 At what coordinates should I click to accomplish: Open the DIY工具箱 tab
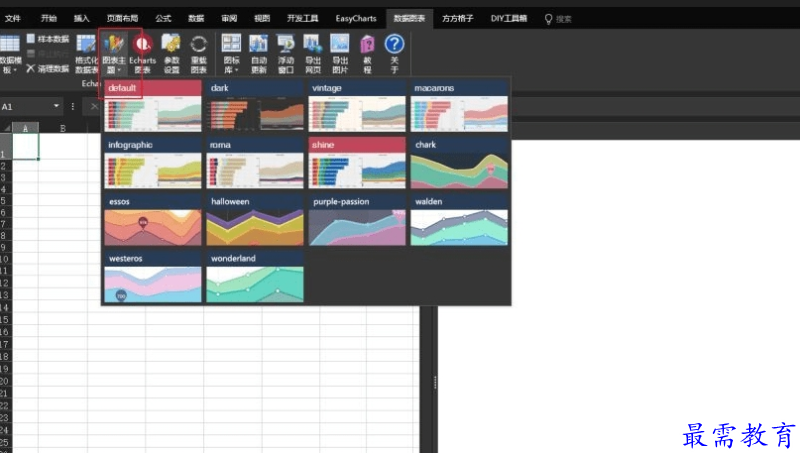click(x=509, y=18)
